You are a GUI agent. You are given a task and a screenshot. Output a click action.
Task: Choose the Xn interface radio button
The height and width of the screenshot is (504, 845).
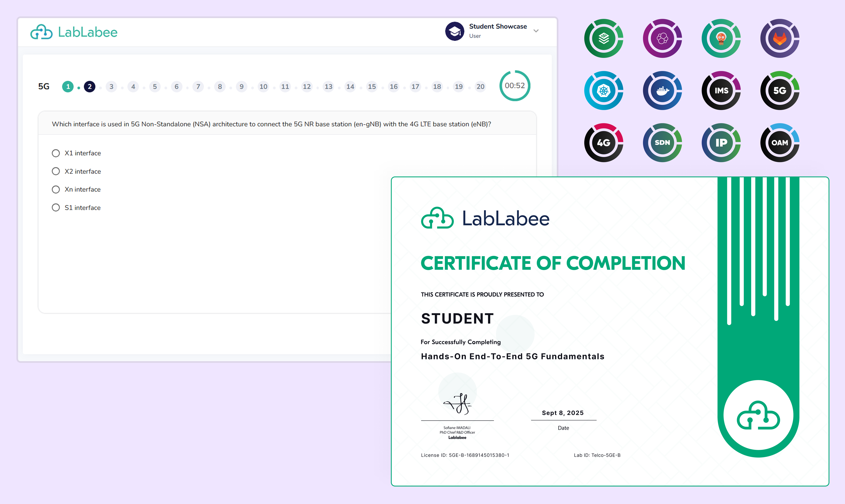click(x=56, y=189)
